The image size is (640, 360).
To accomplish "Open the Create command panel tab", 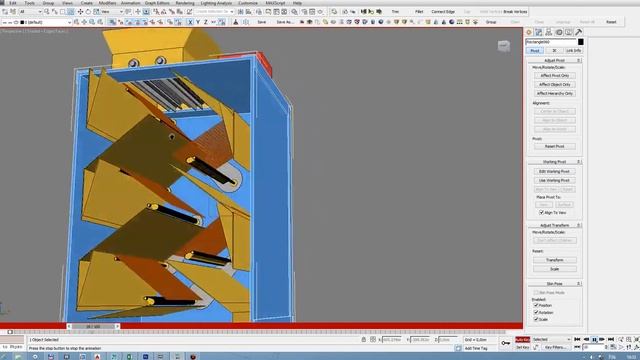I will click(x=529, y=32).
